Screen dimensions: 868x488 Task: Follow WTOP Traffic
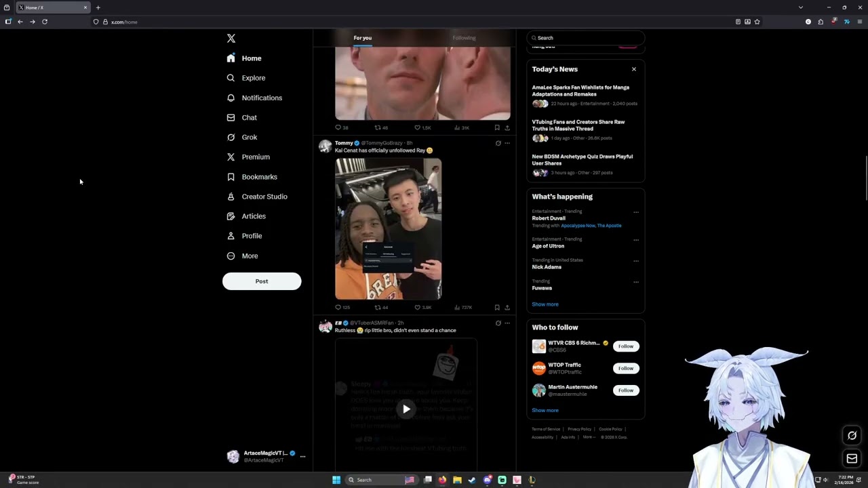(626, 369)
